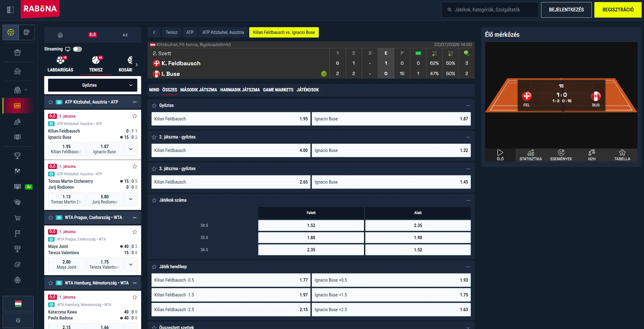This screenshot has width=644, height=329.
Task: Collapse the WTA Prague, Csehország section
Action: coord(135,218)
